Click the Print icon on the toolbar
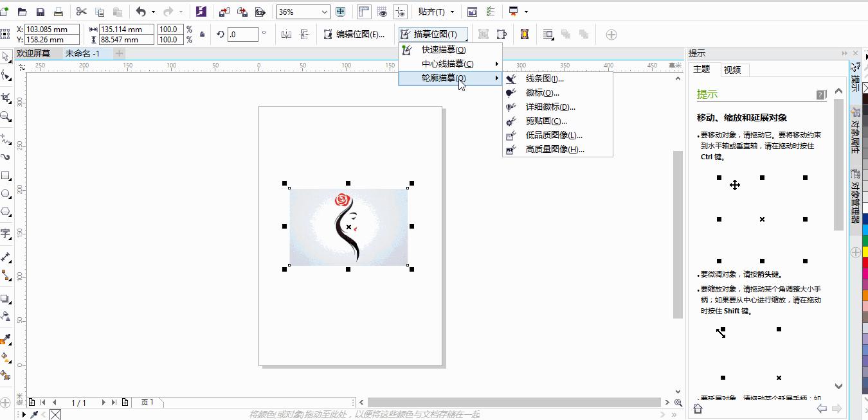Image resolution: width=868 pixels, height=420 pixels. (59, 11)
